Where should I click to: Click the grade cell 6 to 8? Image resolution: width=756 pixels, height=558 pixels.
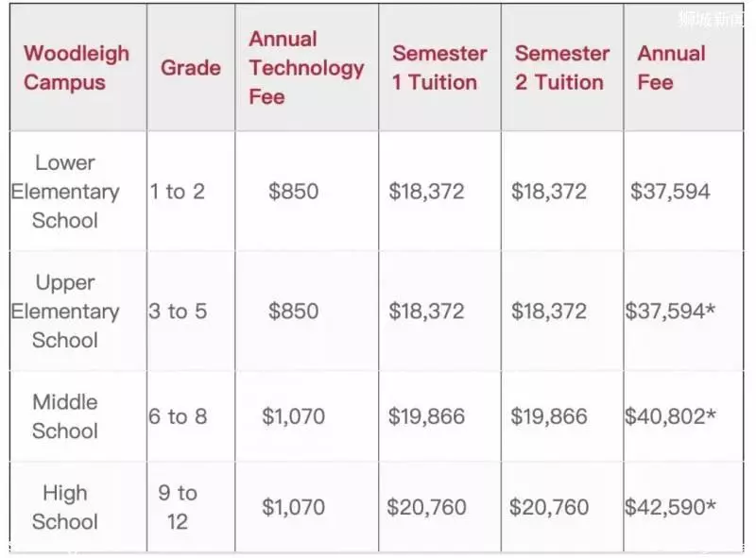178,416
